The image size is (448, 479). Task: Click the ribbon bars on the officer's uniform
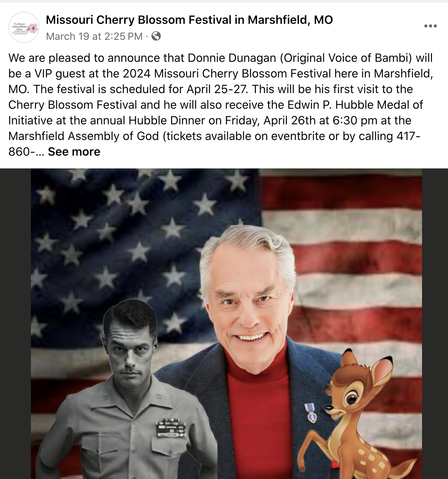171,427
